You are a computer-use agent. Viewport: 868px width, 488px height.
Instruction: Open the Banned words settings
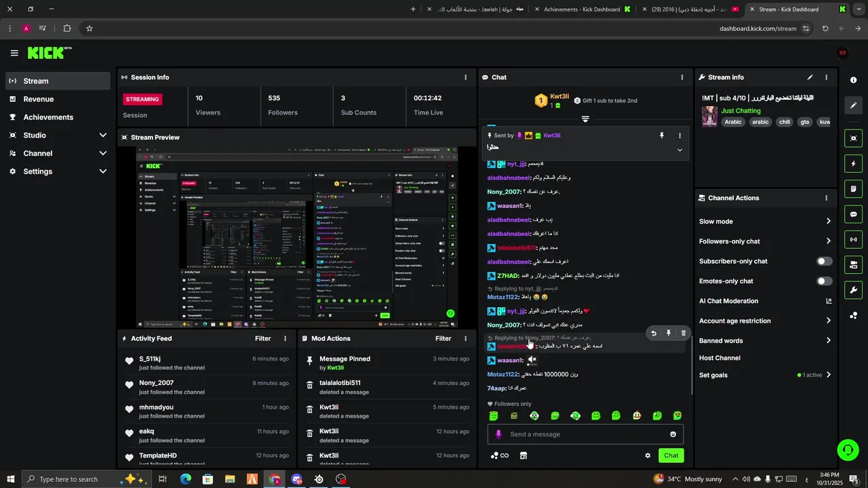click(x=765, y=341)
